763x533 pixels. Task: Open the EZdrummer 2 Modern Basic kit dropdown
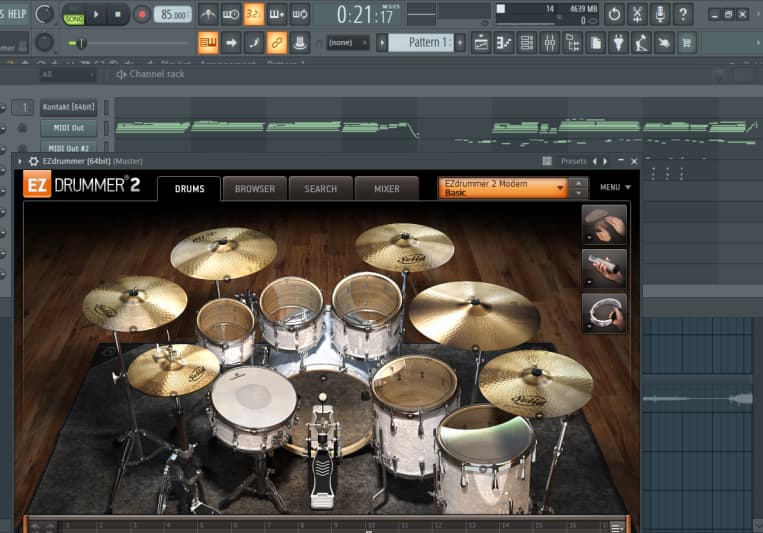[503, 188]
